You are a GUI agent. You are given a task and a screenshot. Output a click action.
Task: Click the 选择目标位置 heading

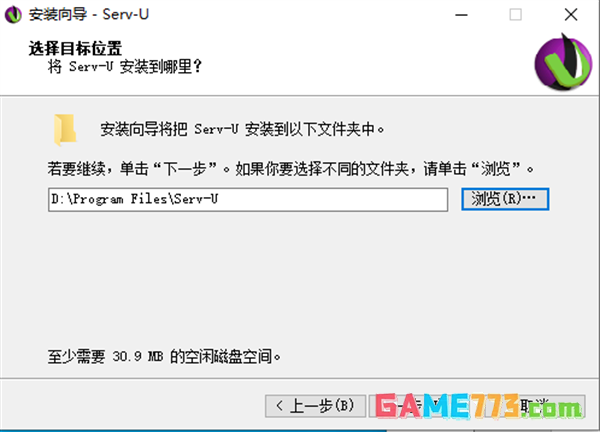75,49
